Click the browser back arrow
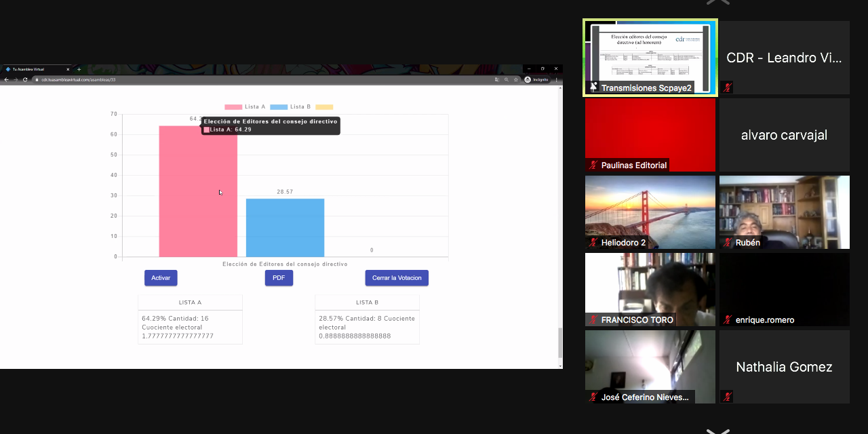The image size is (868, 434). 6,79
